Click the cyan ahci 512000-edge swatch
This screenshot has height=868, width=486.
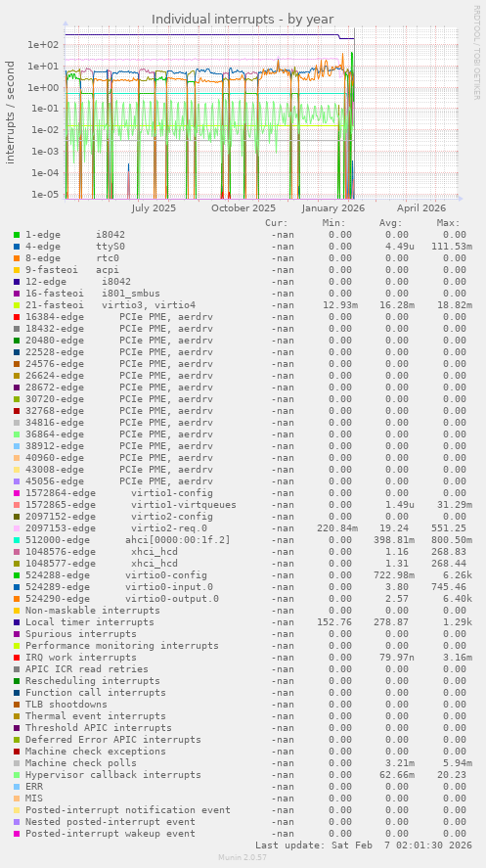[x=17, y=540]
